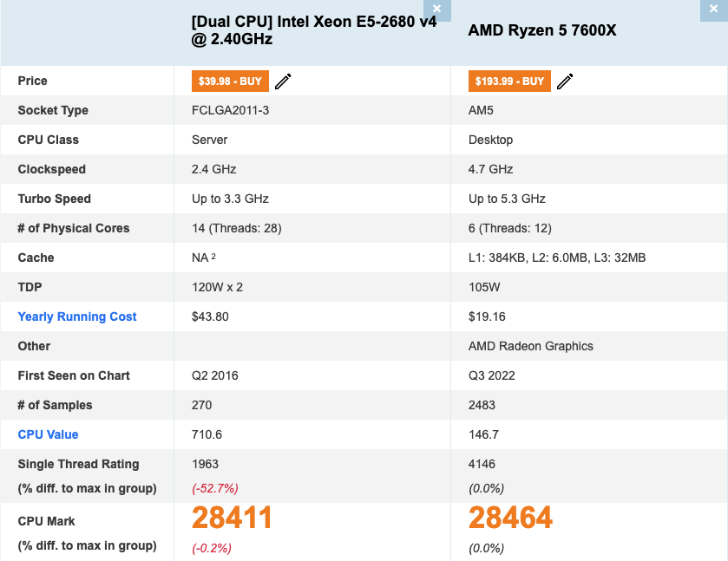The image size is (728, 561).
Task: Click the Q2 2016 first seen value
Action: coord(215,375)
